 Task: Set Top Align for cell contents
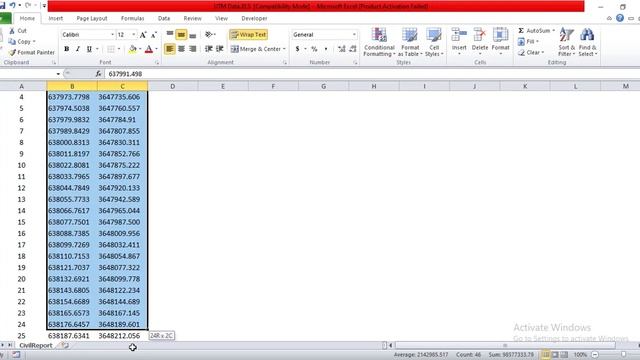(170, 34)
